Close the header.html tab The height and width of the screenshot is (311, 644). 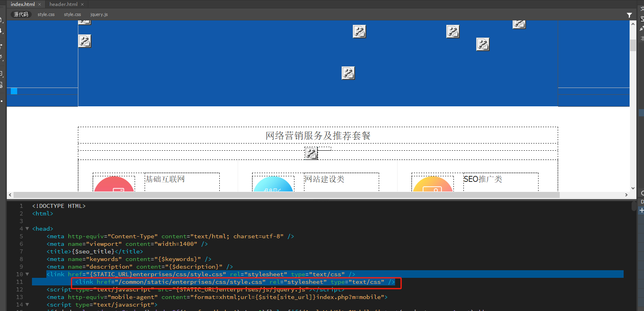pos(82,4)
